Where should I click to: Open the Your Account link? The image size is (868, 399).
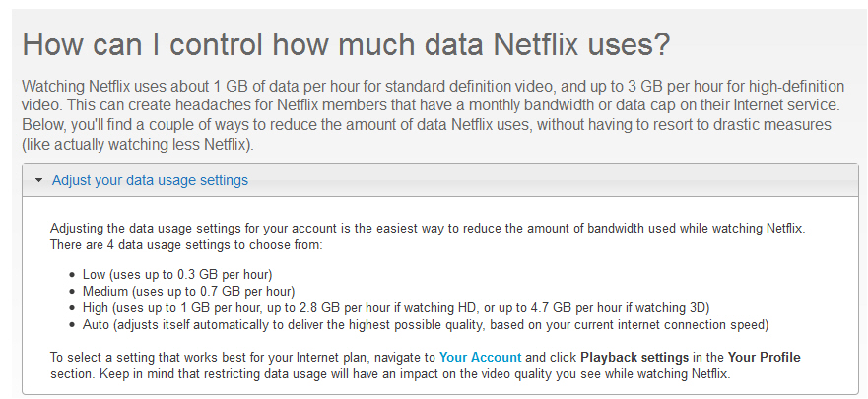(x=481, y=357)
